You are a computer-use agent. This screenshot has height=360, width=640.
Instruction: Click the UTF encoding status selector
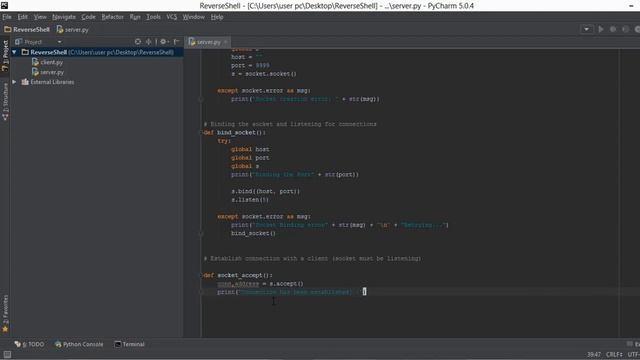[x=633, y=354]
